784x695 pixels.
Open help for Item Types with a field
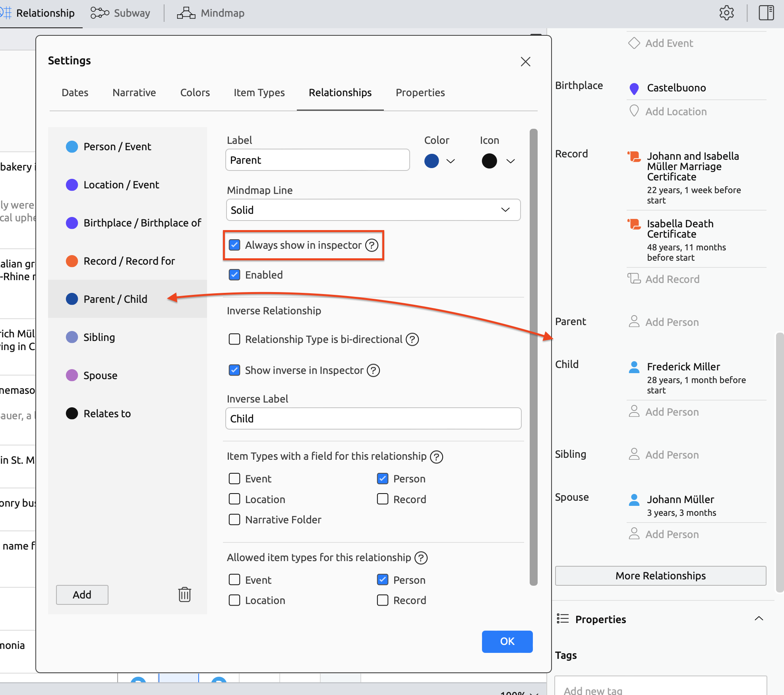pyautogui.click(x=436, y=457)
